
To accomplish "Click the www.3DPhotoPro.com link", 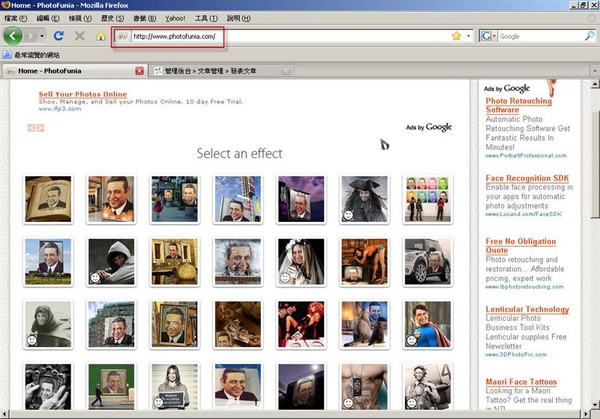I will point(516,355).
